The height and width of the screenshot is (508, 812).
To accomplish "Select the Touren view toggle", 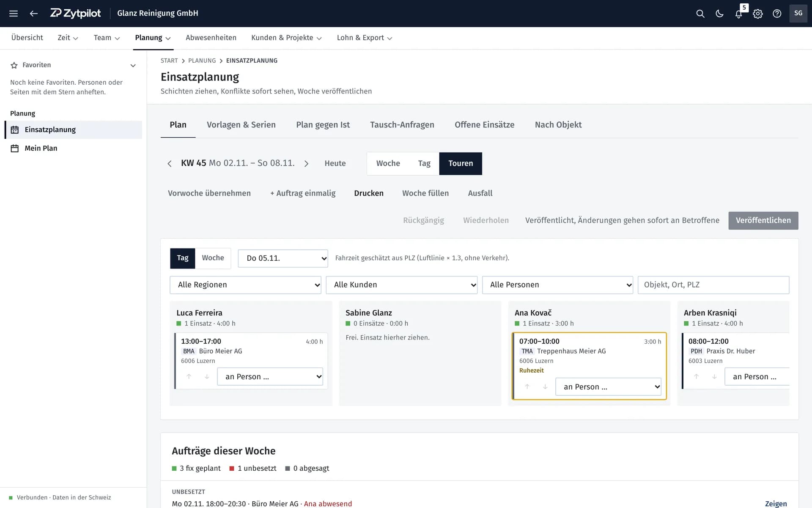I will point(461,163).
